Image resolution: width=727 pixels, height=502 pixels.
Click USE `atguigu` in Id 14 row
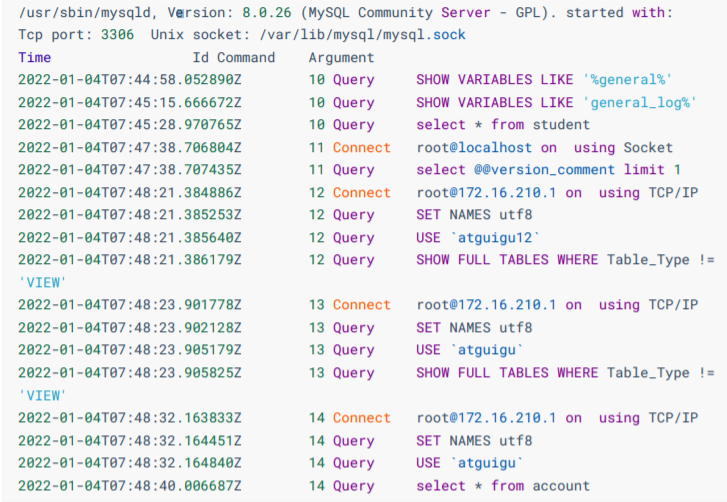click(470, 463)
